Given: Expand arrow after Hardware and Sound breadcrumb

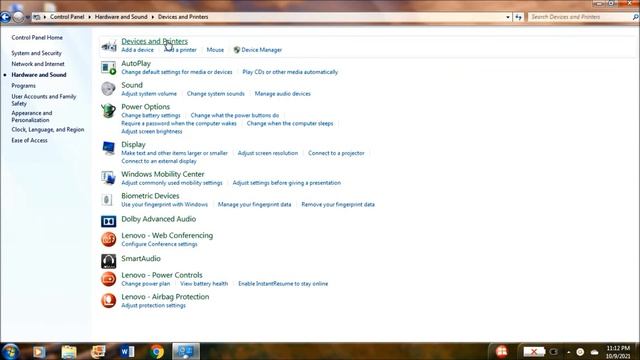Looking at the screenshot, I should (153, 17).
